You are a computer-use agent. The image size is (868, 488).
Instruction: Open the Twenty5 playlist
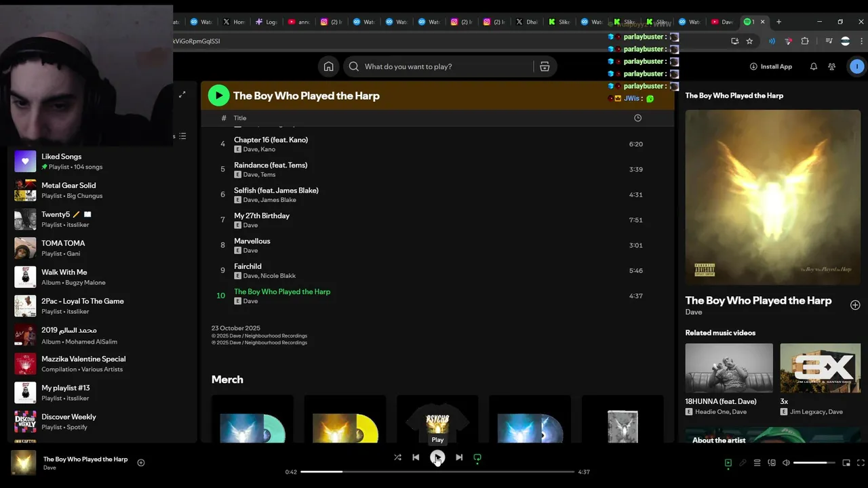tap(102, 219)
